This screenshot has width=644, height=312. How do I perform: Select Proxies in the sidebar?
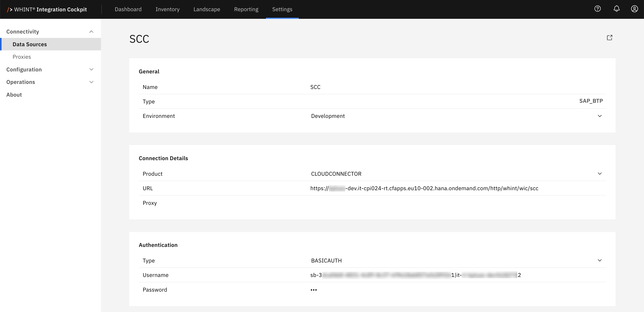click(22, 57)
